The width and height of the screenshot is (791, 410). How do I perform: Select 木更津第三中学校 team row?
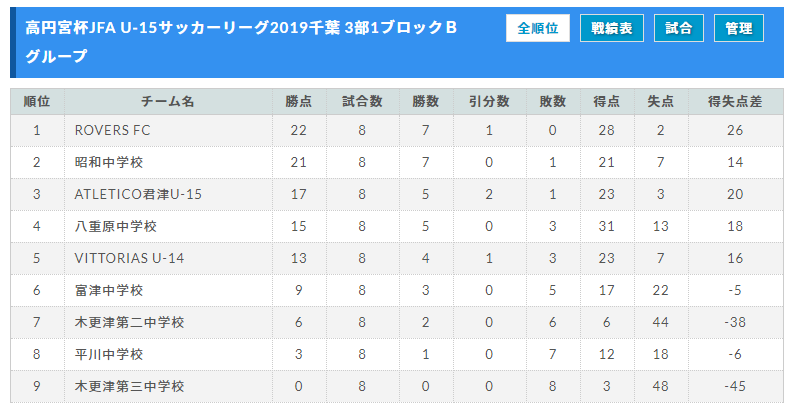click(x=397, y=386)
